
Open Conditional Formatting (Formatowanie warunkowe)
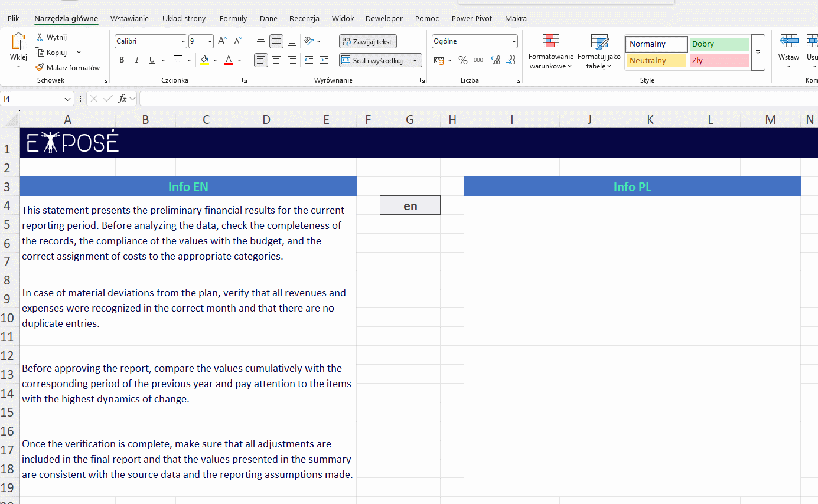point(550,42)
